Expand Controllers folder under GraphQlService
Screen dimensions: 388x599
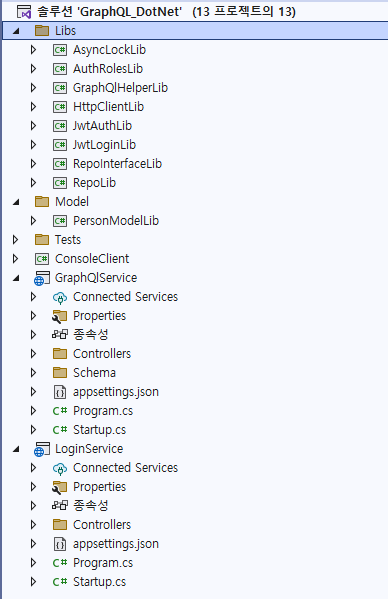coord(34,354)
